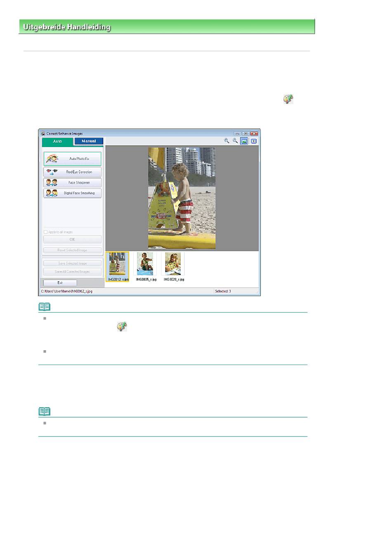This screenshot has height=555, width=392.
Task: Click the OK button
Action: (72, 240)
